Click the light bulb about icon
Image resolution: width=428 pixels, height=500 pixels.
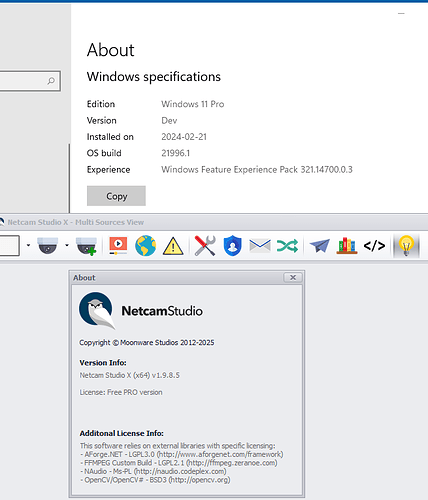[x=406, y=246]
